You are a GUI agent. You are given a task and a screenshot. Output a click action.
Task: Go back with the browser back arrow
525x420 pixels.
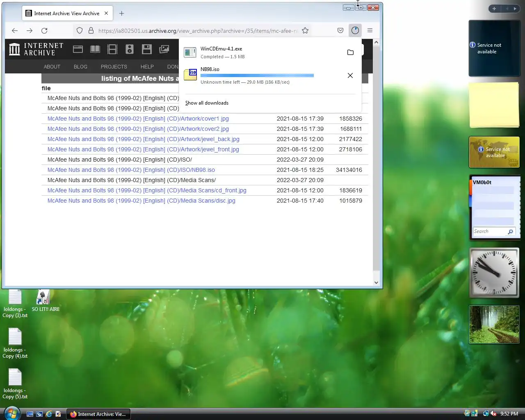click(15, 30)
